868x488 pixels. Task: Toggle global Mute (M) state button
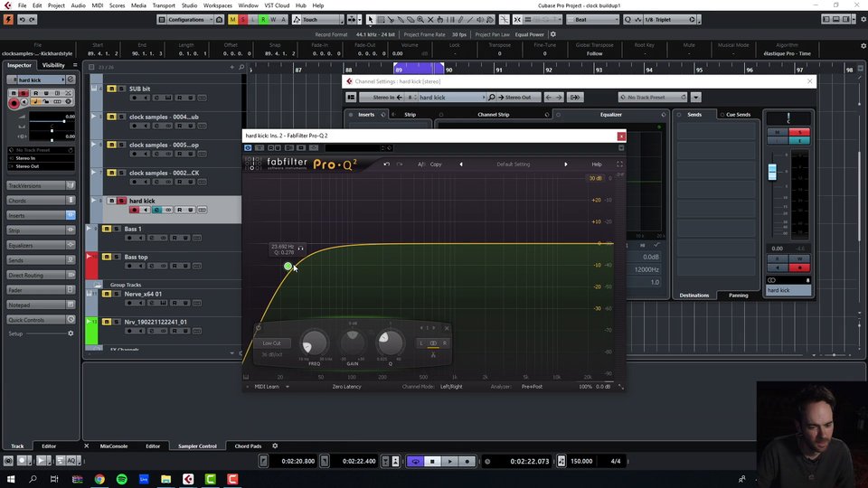coord(232,19)
